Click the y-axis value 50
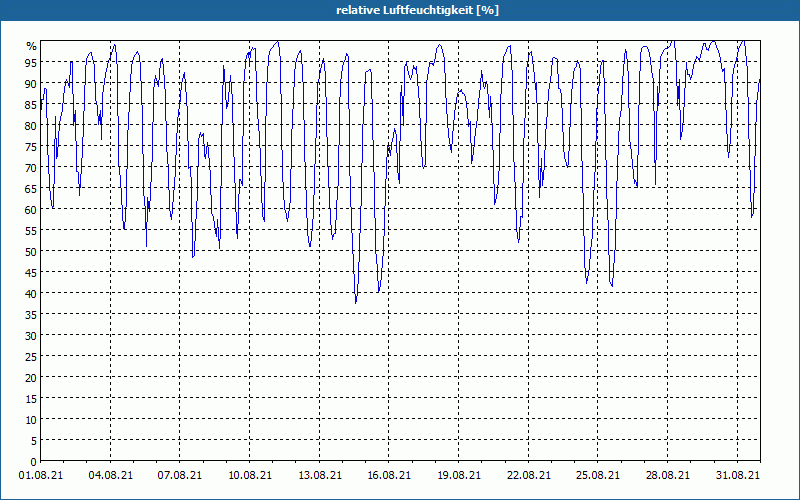 pyautogui.click(x=31, y=252)
